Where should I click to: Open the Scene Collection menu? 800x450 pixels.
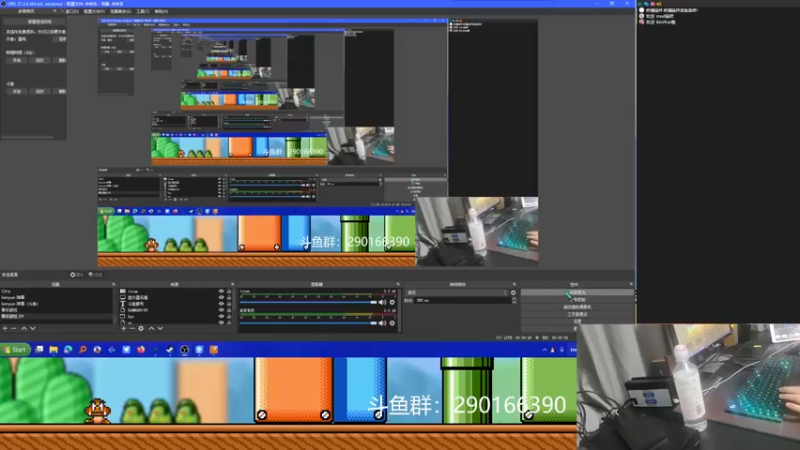tap(120, 11)
